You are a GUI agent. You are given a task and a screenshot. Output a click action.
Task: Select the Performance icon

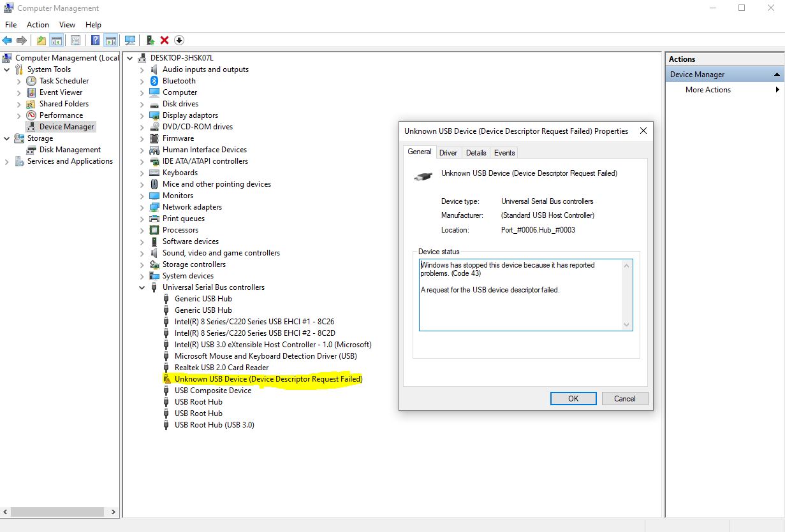[x=31, y=115]
